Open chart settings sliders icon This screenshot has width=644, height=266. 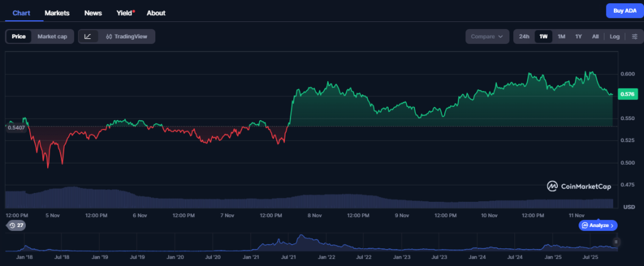tap(634, 36)
